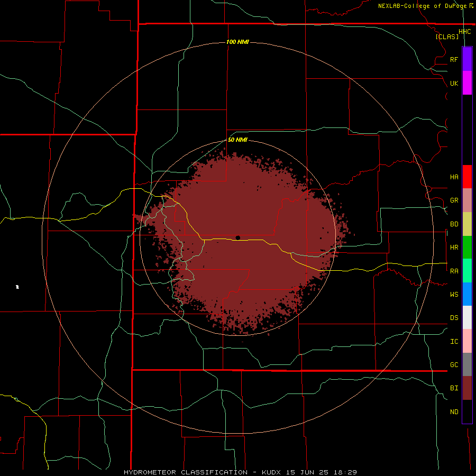This screenshot has height=476, width=476.
Task: Click the UK legend label
Action: 454,84
